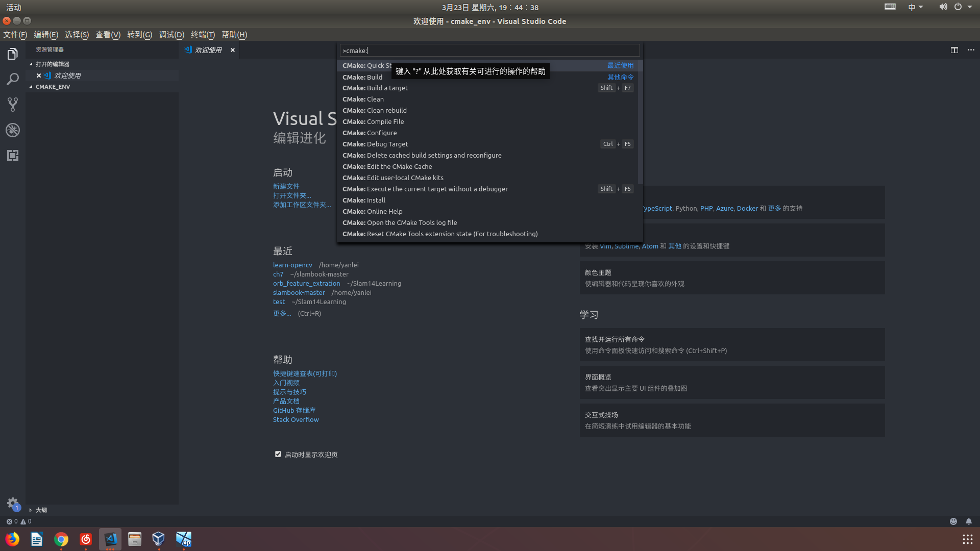Run the CMake: Configure command
This screenshot has height=551, width=980.
click(x=487, y=133)
